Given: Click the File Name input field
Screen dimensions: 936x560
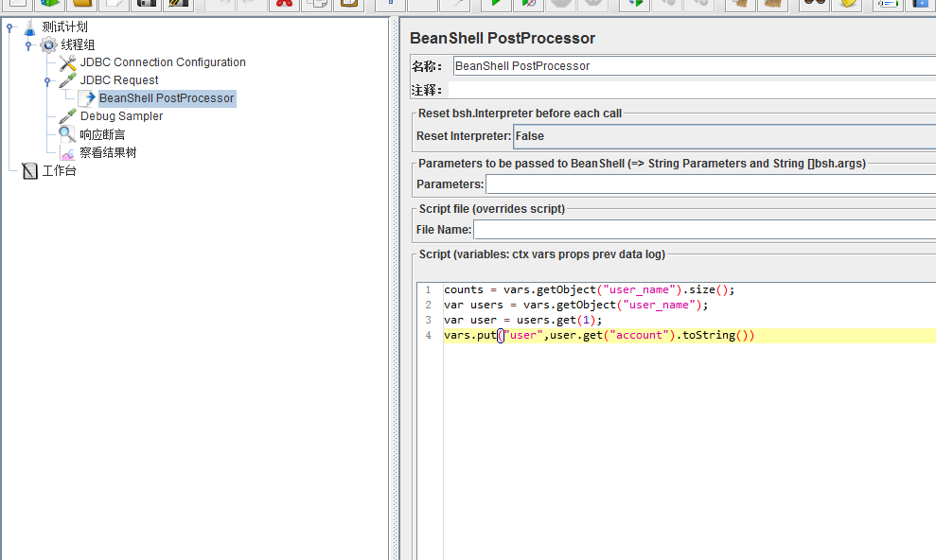Looking at the screenshot, I should [x=704, y=230].
